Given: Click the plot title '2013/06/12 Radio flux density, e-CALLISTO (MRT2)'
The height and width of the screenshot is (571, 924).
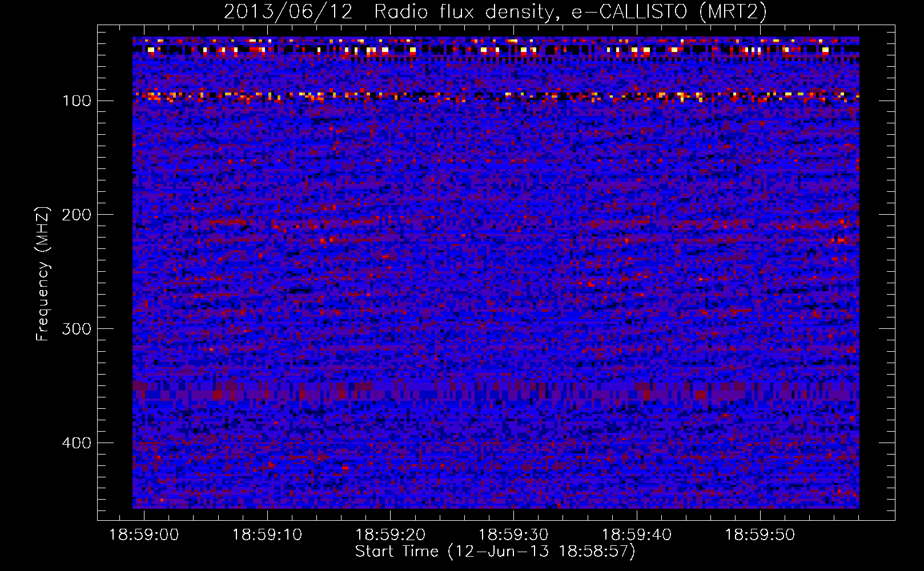Looking at the screenshot, I should click(x=495, y=11).
